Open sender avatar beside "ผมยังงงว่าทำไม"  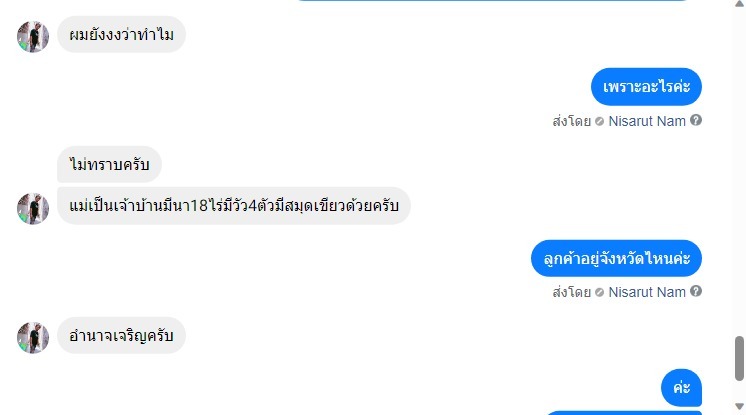click(33, 37)
